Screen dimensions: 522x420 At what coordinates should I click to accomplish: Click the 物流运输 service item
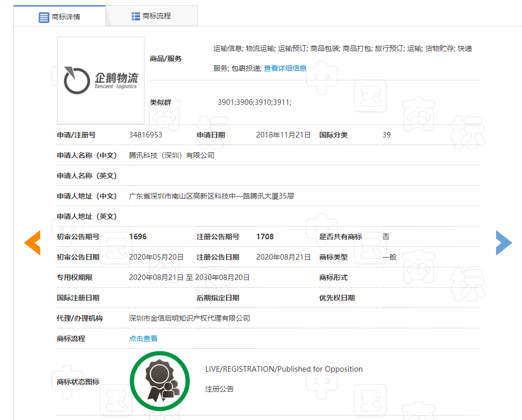tap(260, 48)
